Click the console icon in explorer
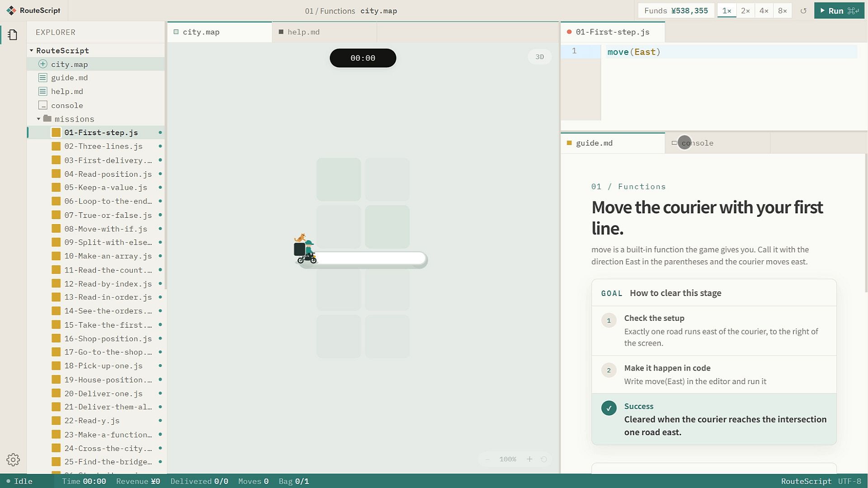Viewport: 868px width, 488px height. click(42, 105)
